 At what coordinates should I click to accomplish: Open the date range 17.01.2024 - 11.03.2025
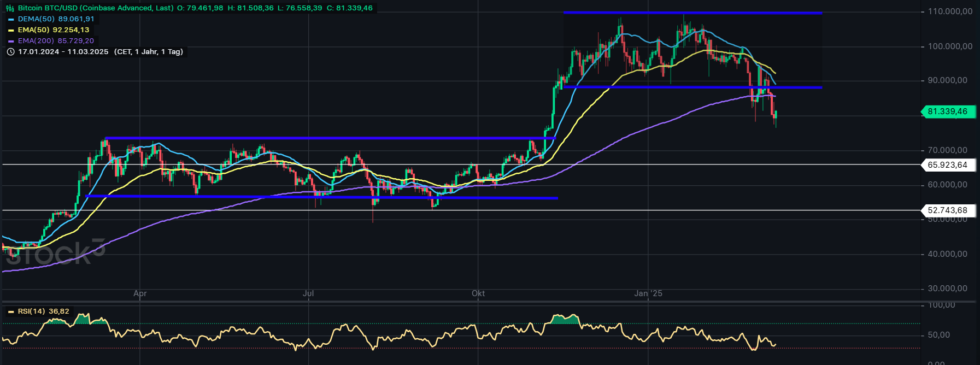pyautogui.click(x=63, y=52)
